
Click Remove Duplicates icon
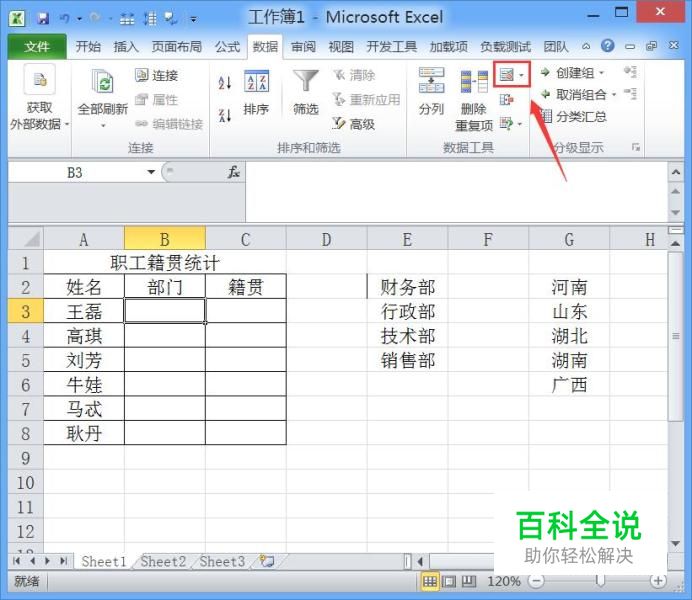(474, 82)
